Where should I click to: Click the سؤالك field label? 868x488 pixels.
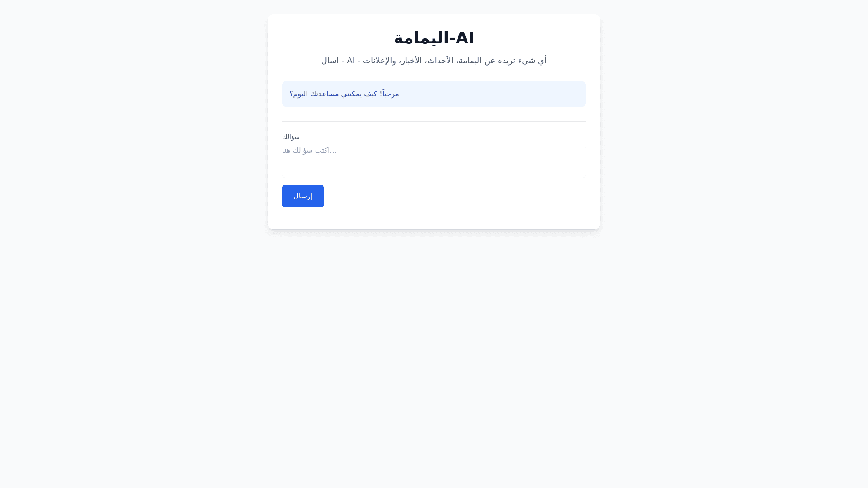pos(291,137)
